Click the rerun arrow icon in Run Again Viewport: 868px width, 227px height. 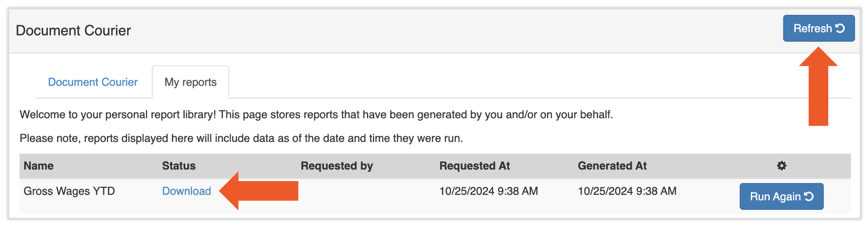click(809, 197)
